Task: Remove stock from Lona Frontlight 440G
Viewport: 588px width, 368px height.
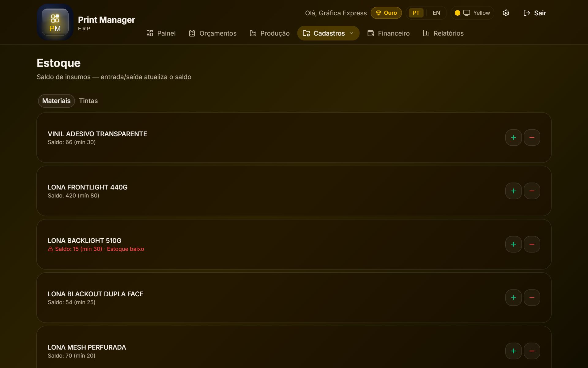Action: point(532,191)
